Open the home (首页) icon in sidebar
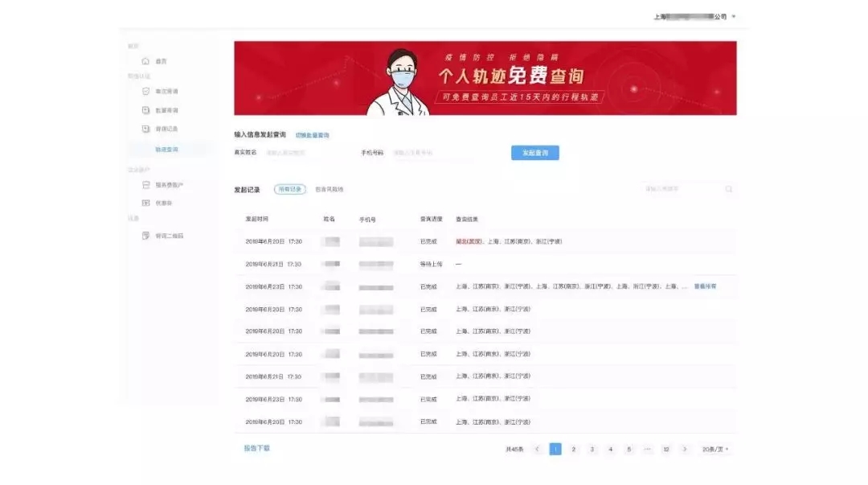 pyautogui.click(x=145, y=61)
